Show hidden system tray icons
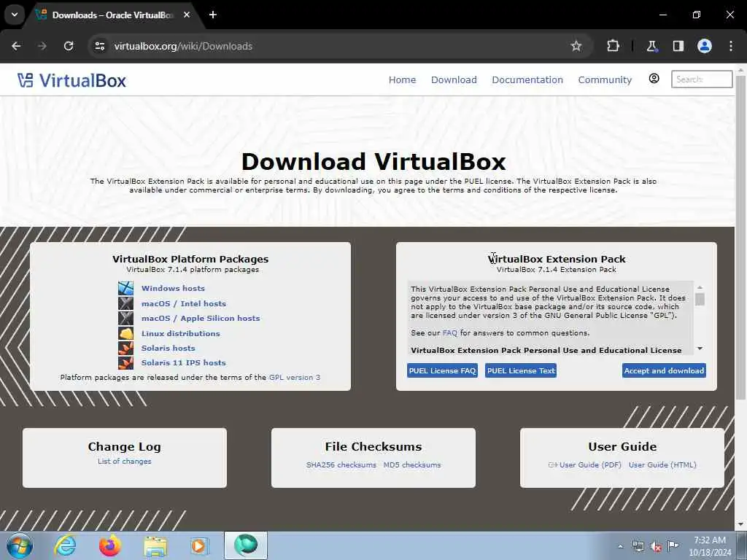 tap(620, 546)
